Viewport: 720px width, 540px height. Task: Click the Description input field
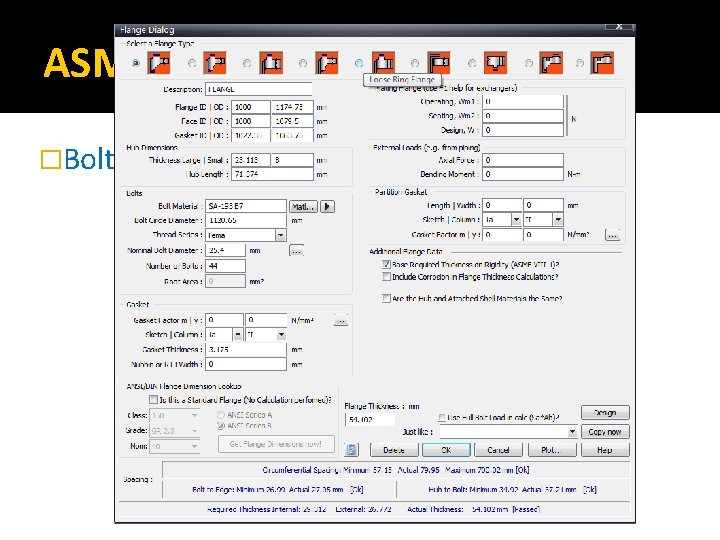point(259,89)
